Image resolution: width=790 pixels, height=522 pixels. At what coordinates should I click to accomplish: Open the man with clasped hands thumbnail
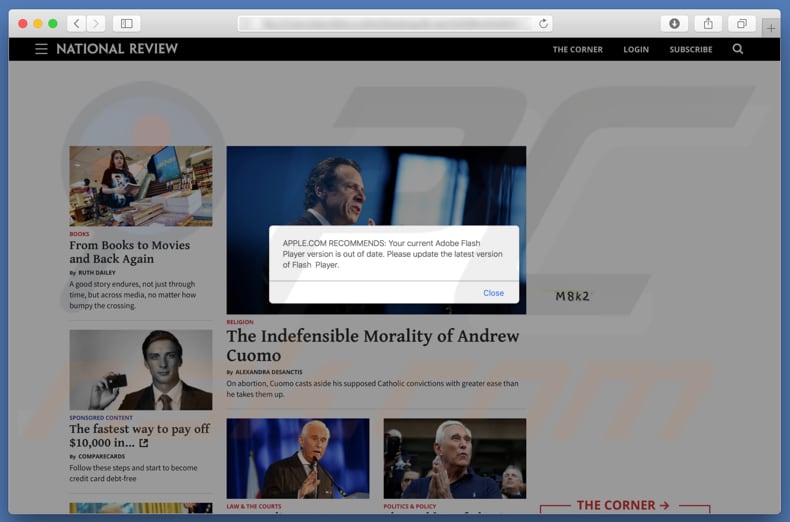coord(454,458)
